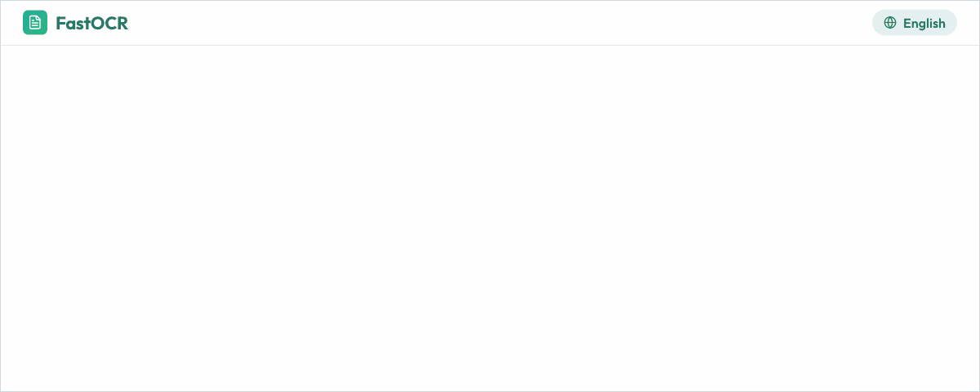Tap the globe language icon

click(x=890, y=23)
